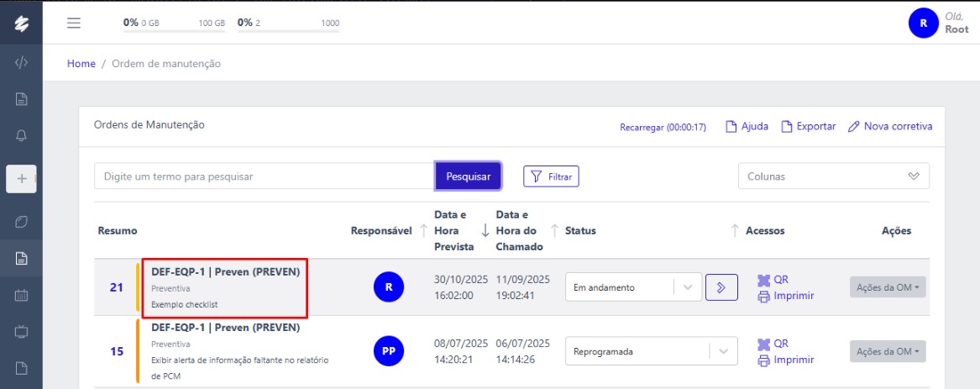This screenshot has height=389, width=980.
Task: Click Ordem de manutenção breadcrumb text
Action: pos(165,64)
